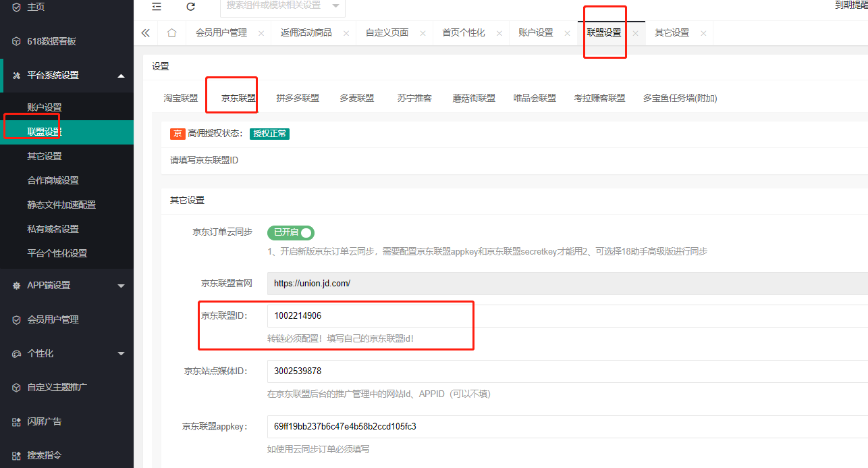Close the 首页个性化 tab
This screenshot has height=468, width=868.
499,33
